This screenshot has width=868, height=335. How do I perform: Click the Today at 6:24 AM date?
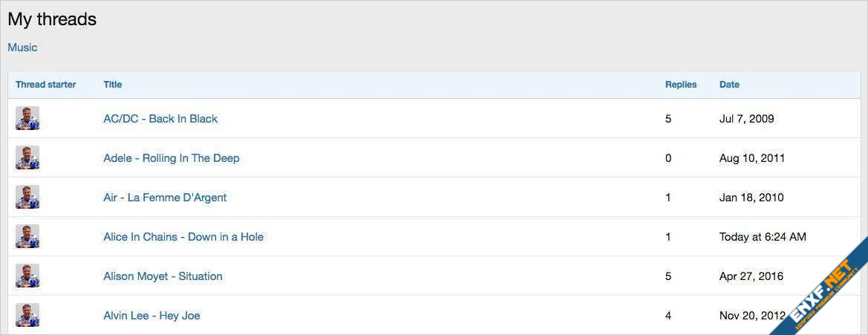point(763,237)
